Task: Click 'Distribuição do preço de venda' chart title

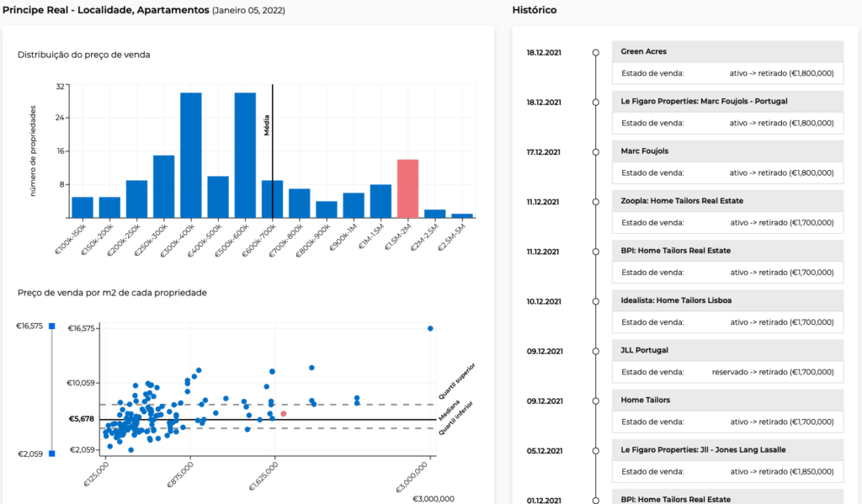Action: click(83, 55)
